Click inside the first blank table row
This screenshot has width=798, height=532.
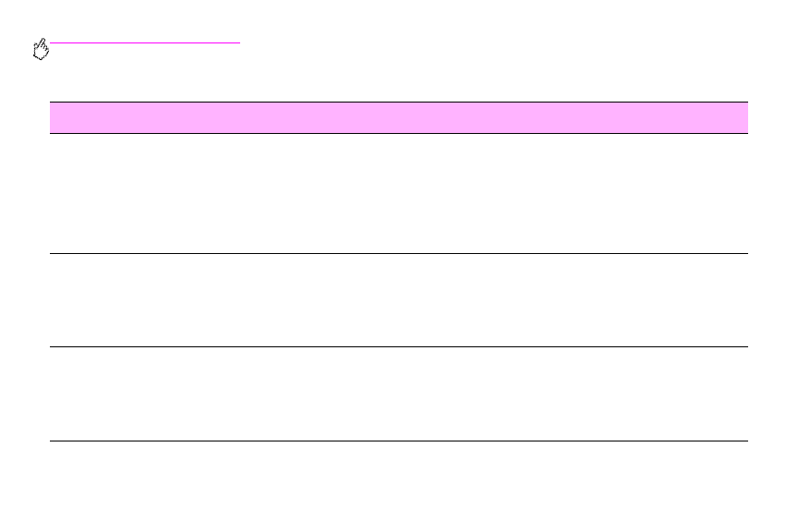tap(398, 193)
